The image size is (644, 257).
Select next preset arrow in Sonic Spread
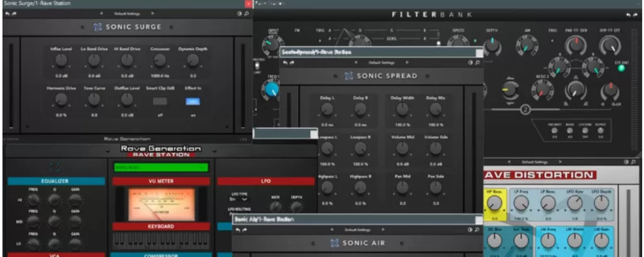click(x=407, y=63)
